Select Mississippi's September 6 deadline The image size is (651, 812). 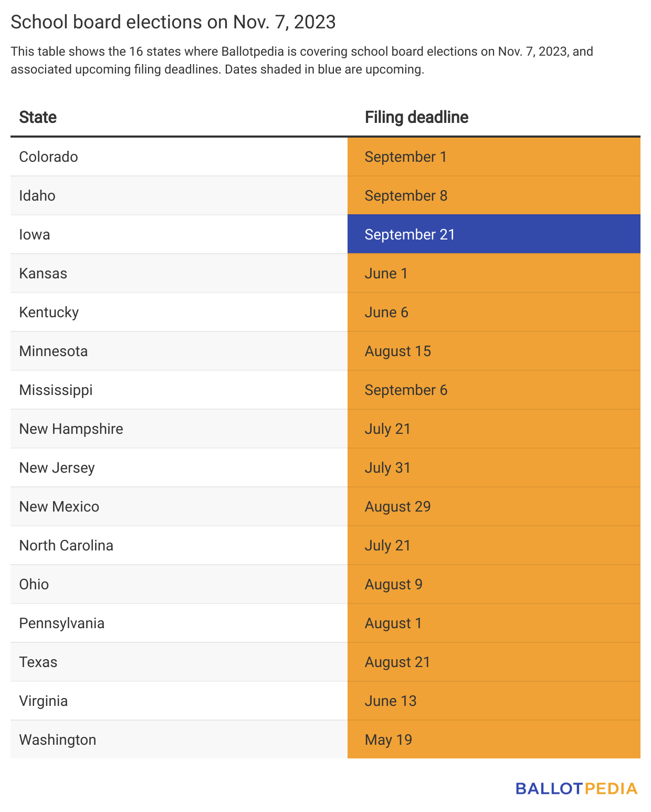[x=406, y=390]
